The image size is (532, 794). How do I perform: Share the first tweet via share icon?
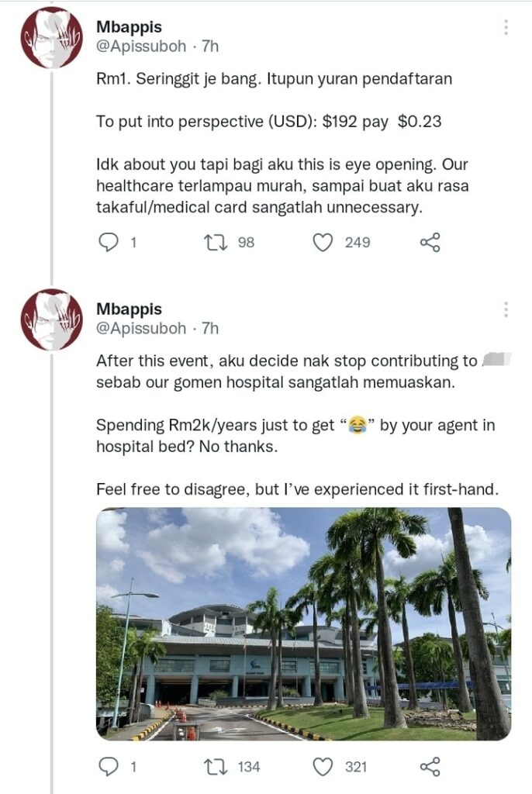(x=430, y=243)
